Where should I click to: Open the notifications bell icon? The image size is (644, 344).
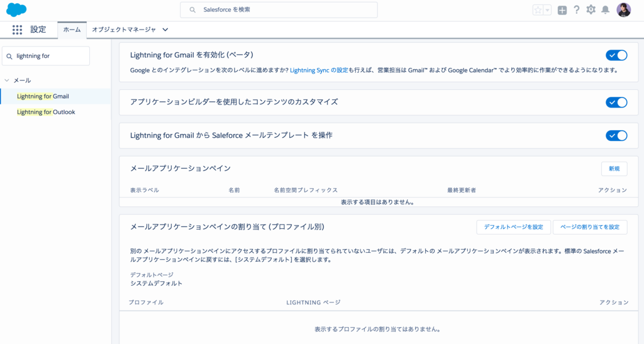point(606,10)
